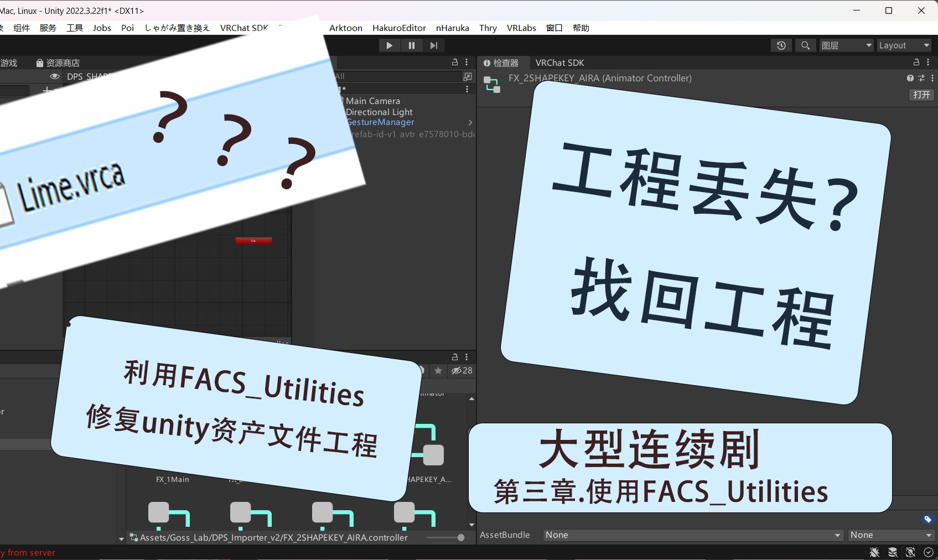Image resolution: width=938 pixels, height=560 pixels.
Task: Click the Project icon size slider
Action: pos(445,537)
